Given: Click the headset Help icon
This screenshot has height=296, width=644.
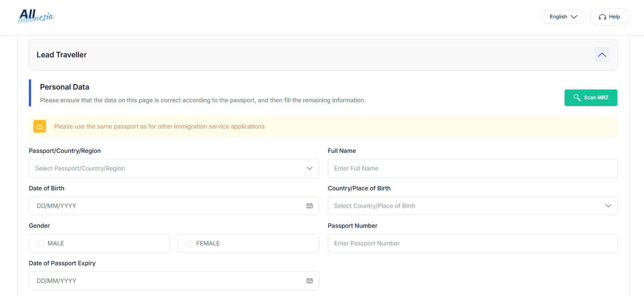Looking at the screenshot, I should click(602, 17).
